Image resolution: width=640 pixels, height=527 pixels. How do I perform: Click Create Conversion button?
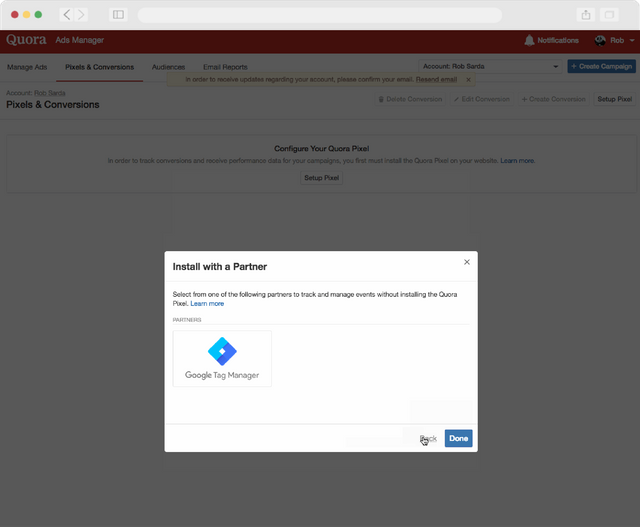click(553, 99)
